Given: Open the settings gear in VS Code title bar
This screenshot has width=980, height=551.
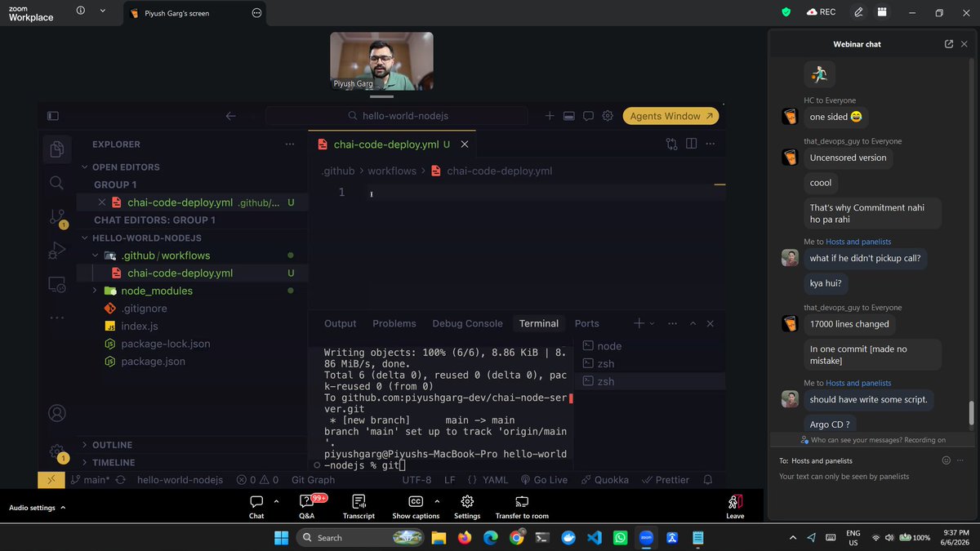Looking at the screenshot, I should (x=608, y=116).
